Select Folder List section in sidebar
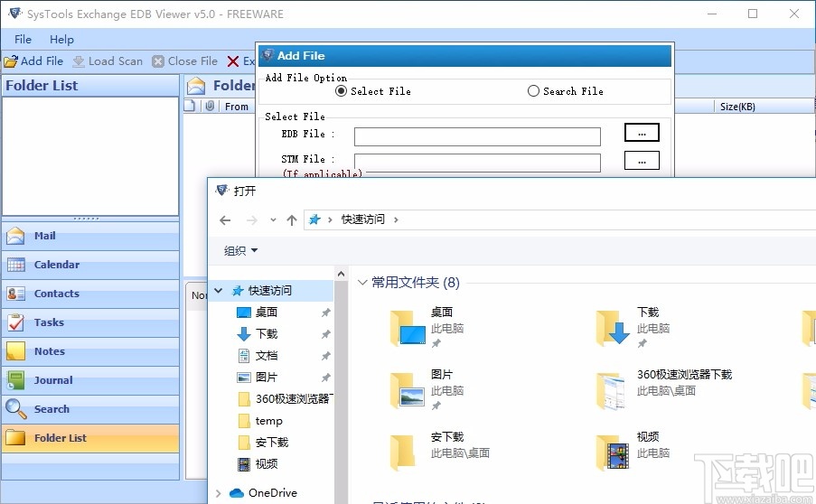Viewport: 816px width, 504px height. [x=90, y=438]
